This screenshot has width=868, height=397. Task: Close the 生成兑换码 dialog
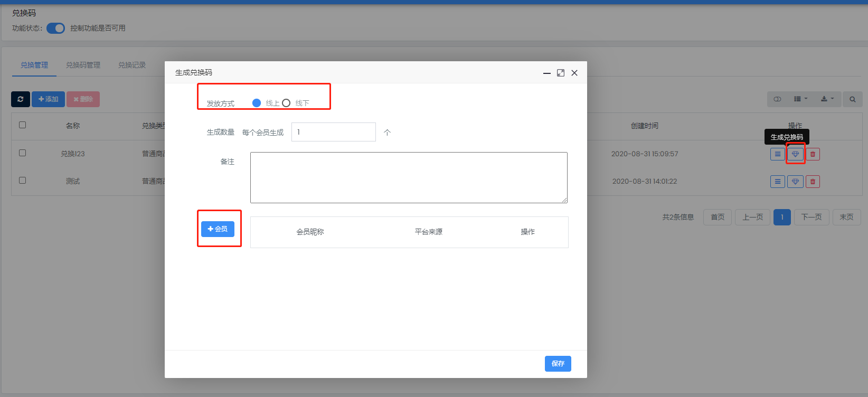coord(574,73)
